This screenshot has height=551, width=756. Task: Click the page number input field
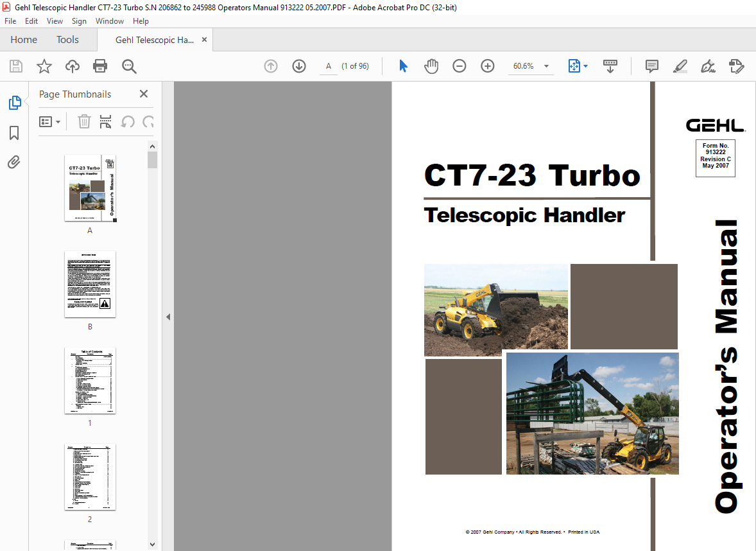point(329,66)
